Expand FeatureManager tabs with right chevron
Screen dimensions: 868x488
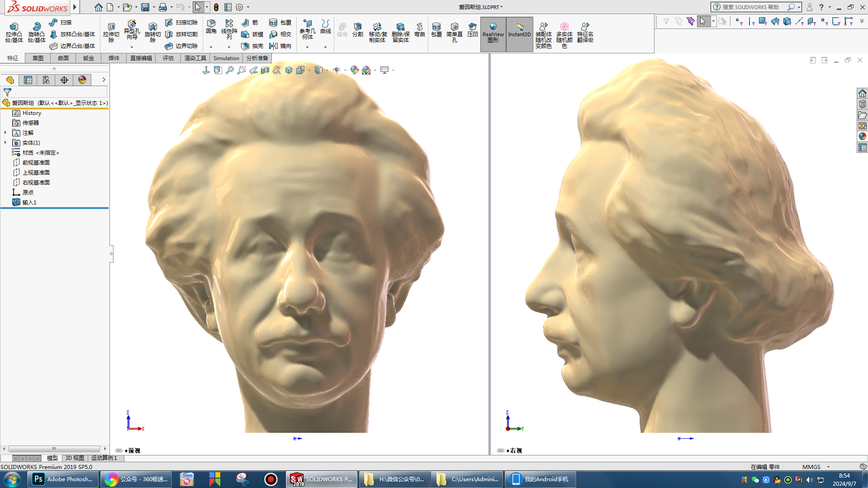coord(104,80)
